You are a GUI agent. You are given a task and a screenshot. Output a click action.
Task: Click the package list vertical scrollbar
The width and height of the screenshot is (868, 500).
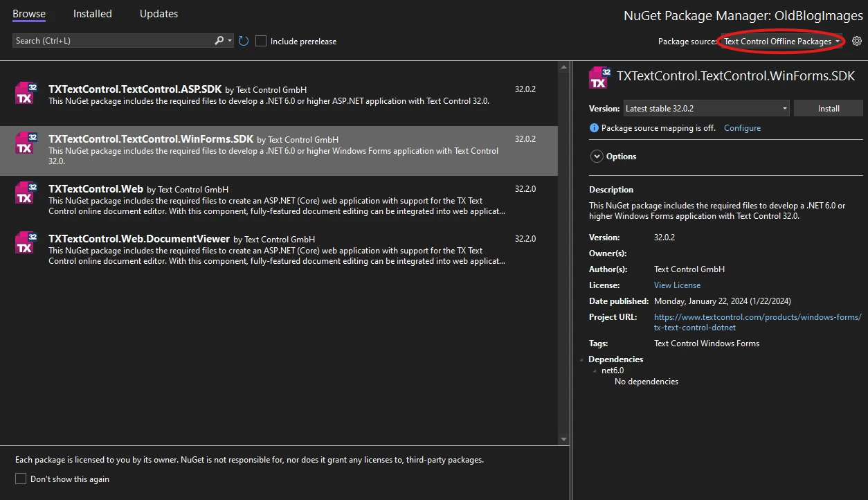point(563,249)
